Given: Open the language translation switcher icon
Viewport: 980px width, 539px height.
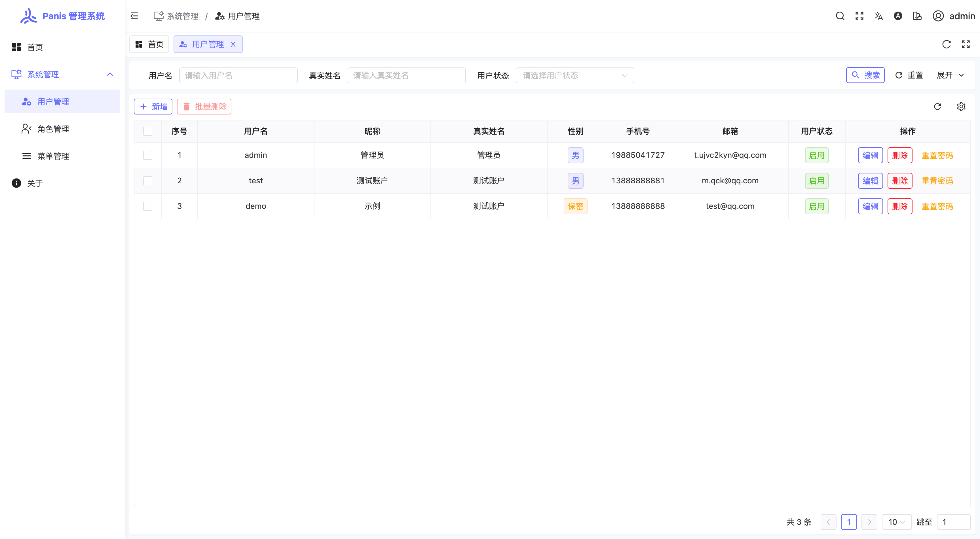Looking at the screenshot, I should click(x=878, y=16).
